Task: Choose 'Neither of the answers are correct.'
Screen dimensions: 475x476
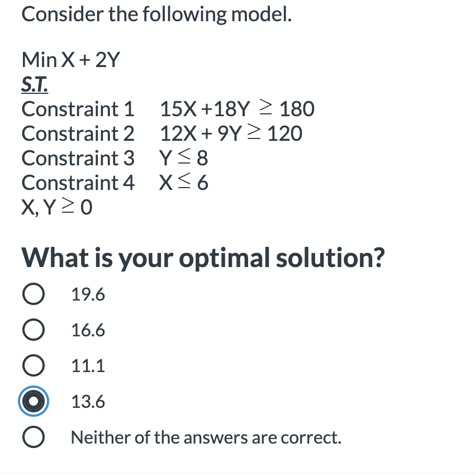Action: pyautogui.click(x=34, y=436)
